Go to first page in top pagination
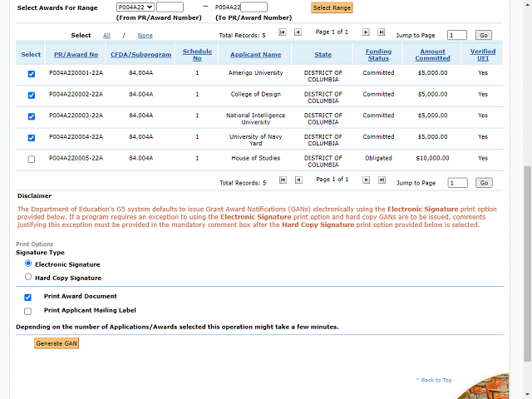The width and height of the screenshot is (532, 399). (283, 32)
